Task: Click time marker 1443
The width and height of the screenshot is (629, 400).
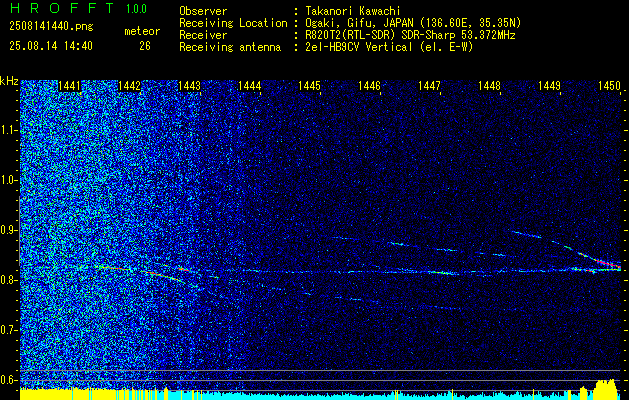Action: click(x=189, y=85)
